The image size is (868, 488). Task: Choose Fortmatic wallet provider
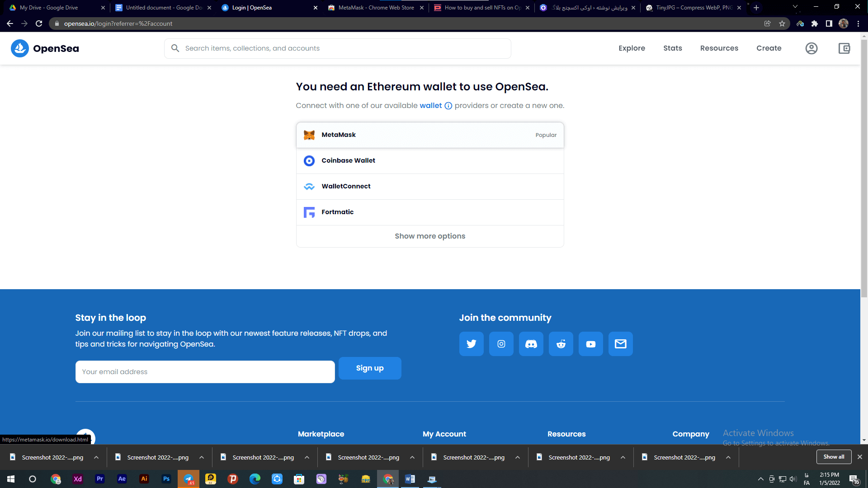point(430,212)
